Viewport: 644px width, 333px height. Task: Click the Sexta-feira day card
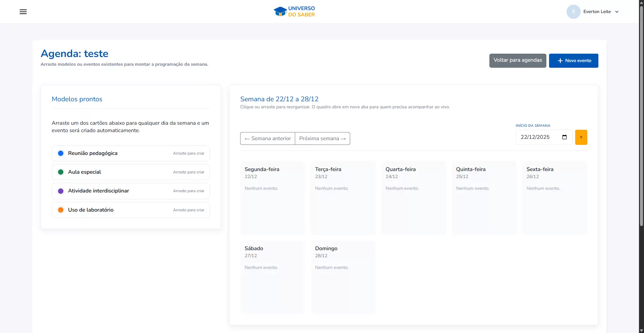click(x=554, y=198)
